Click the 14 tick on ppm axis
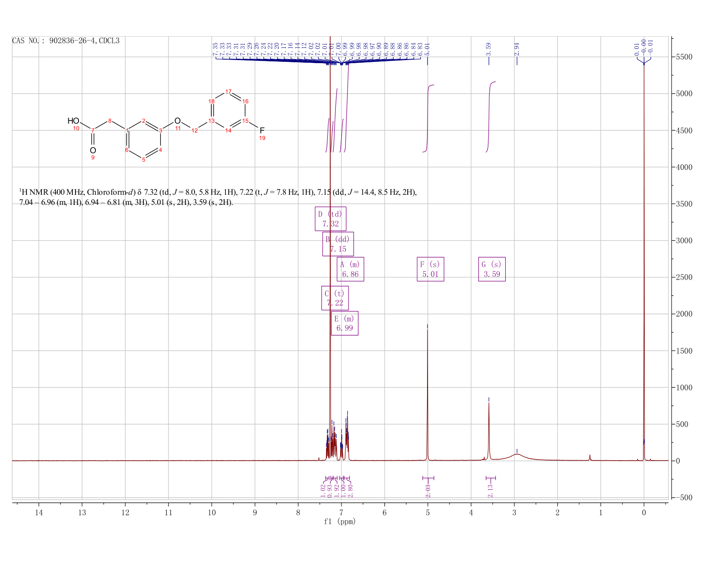The width and height of the screenshot is (728, 563). 39,513
